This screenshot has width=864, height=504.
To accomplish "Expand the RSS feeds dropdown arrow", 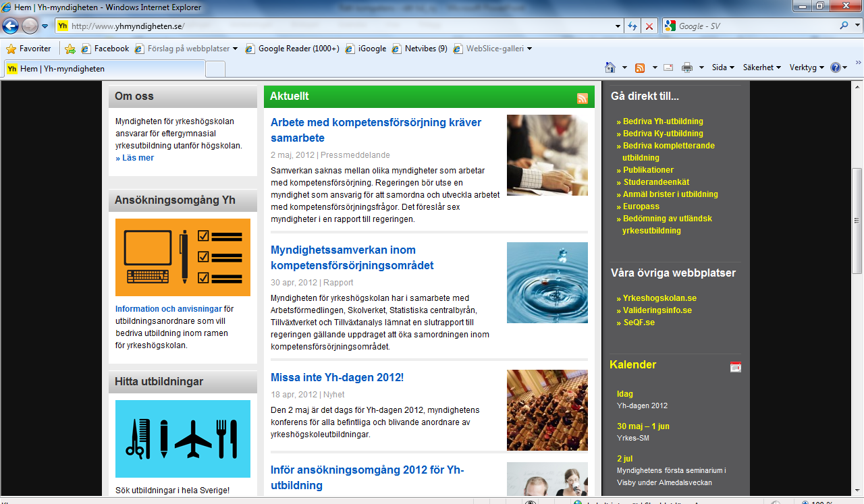I will click(654, 67).
